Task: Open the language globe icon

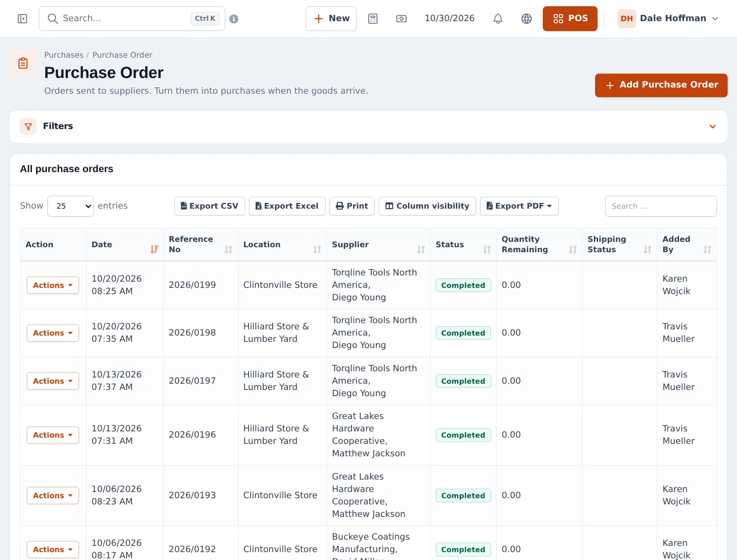Action: [x=527, y=19]
